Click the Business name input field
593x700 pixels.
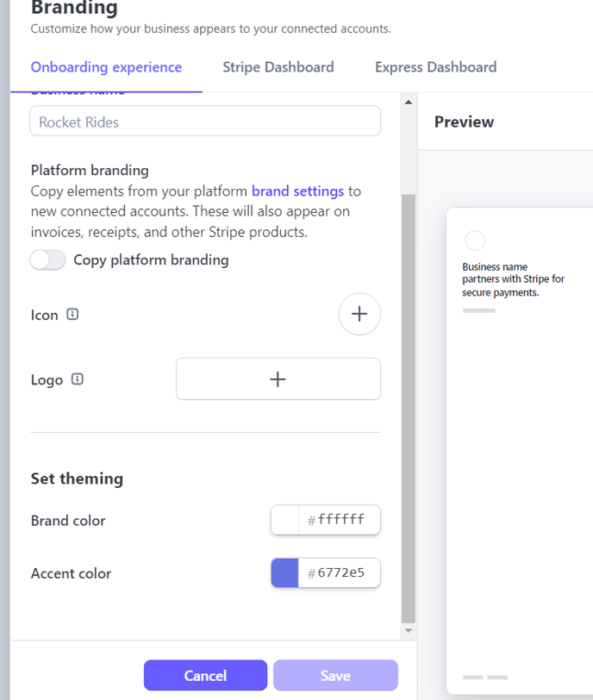(x=205, y=122)
